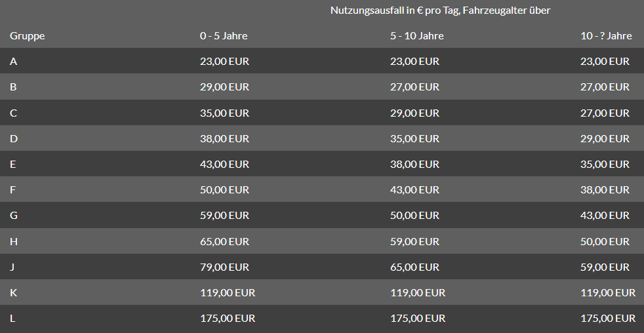Click 119,00 EUR in the 10+ Jahre column
The image size is (644, 333).
pos(608,292)
